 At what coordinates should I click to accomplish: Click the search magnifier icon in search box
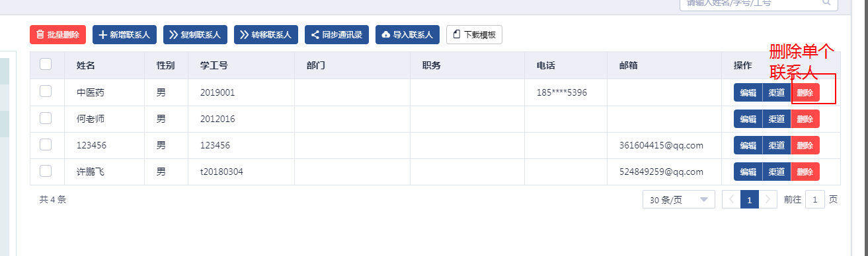tap(826, 3)
